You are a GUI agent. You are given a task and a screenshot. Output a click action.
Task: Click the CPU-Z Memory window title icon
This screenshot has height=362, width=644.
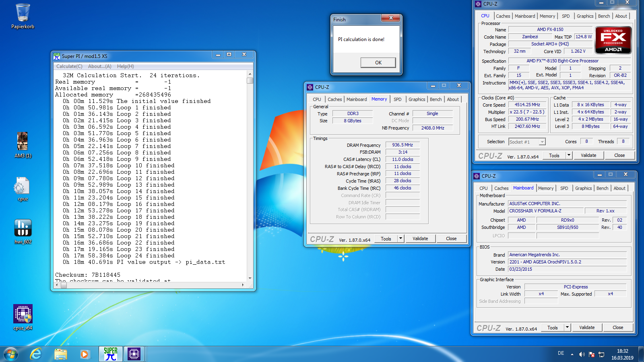coord(310,87)
